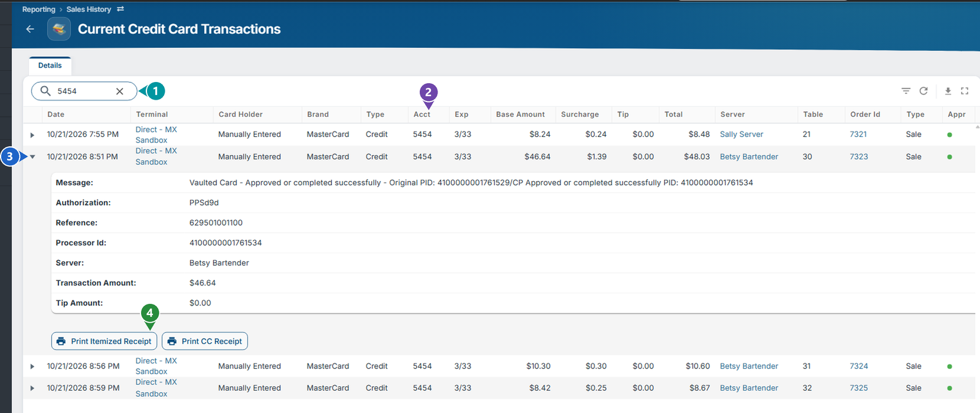Sort by the Card Holder column header

(240, 114)
